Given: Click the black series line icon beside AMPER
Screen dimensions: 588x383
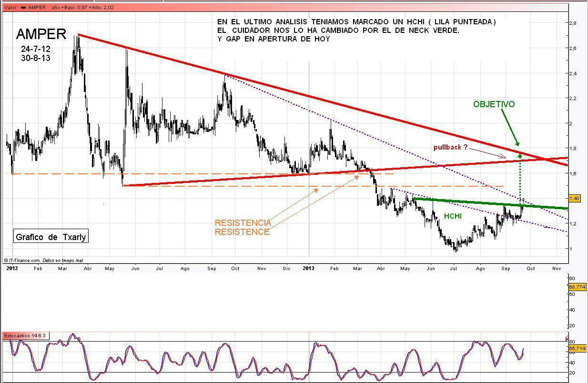Looking at the screenshot, I should [x=23, y=8].
